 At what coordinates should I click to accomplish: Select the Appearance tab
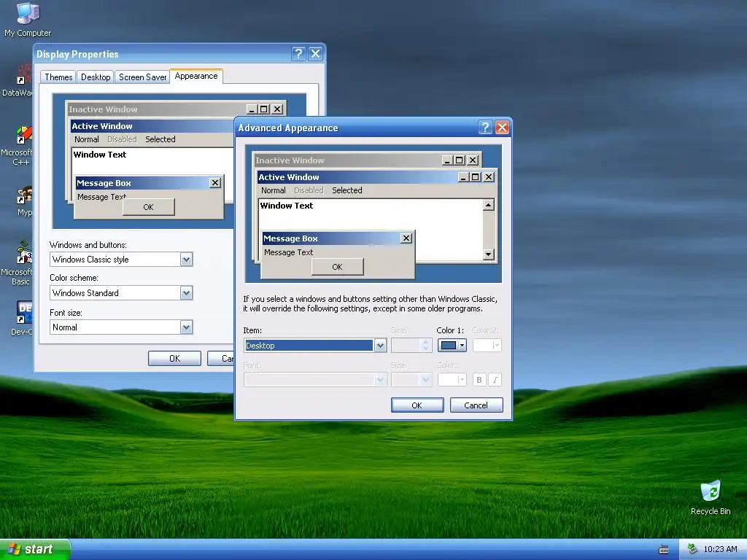click(196, 76)
